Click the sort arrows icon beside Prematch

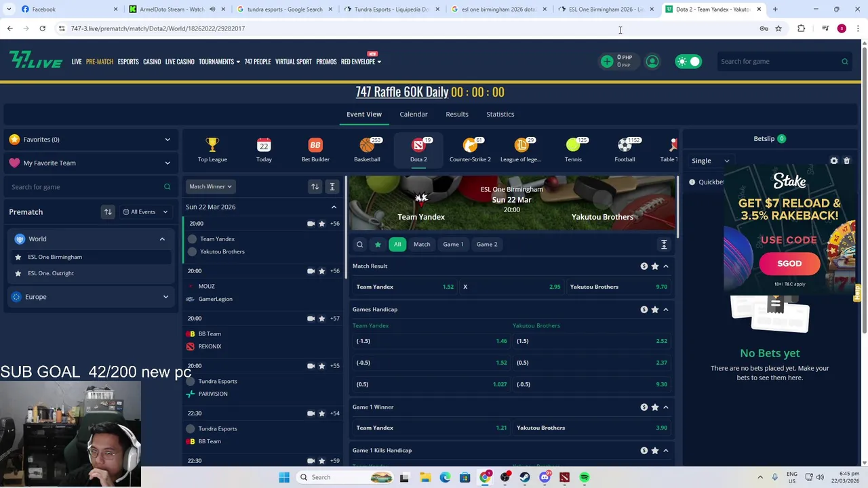(x=108, y=211)
